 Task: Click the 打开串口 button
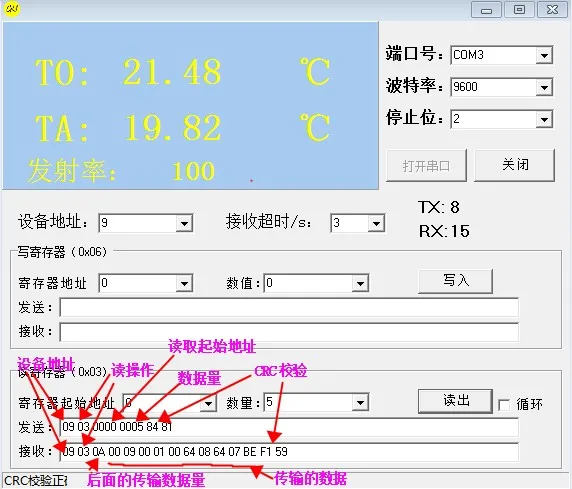click(x=426, y=166)
